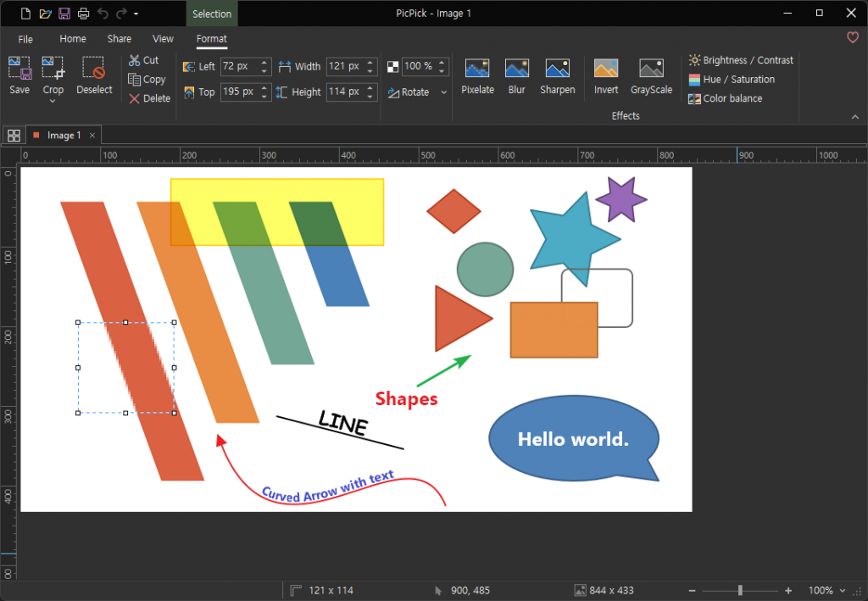
Task: Open the tab grid overview icon
Action: pyautogui.click(x=14, y=136)
